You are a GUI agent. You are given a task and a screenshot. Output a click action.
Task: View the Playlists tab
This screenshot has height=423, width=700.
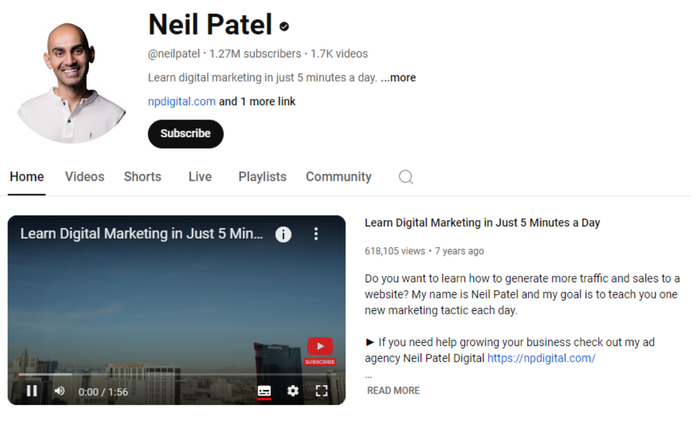click(x=262, y=177)
